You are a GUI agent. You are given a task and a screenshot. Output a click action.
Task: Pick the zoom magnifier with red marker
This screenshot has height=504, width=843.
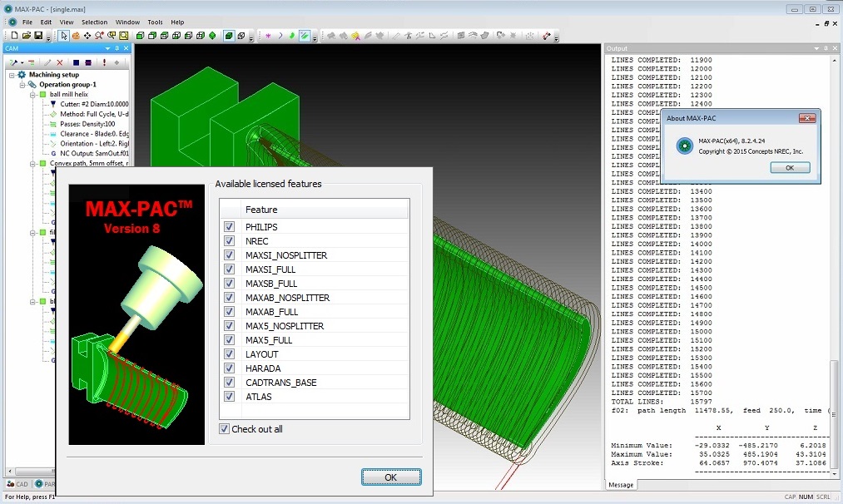click(100, 36)
